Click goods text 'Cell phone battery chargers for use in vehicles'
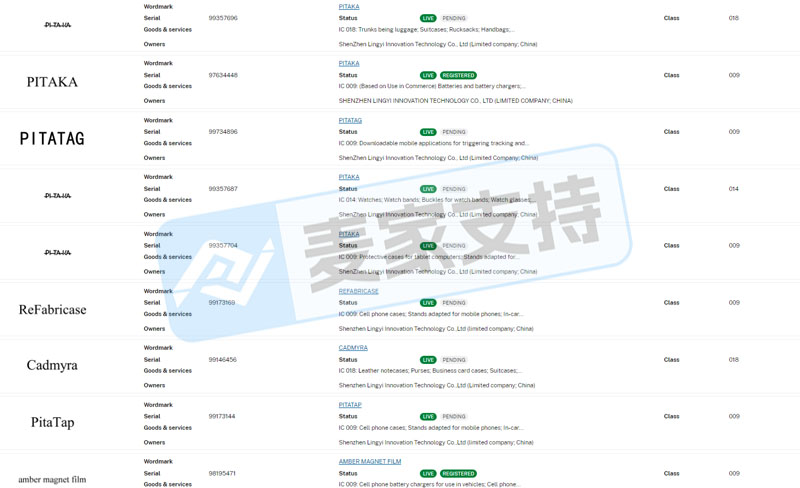 pos(422,484)
